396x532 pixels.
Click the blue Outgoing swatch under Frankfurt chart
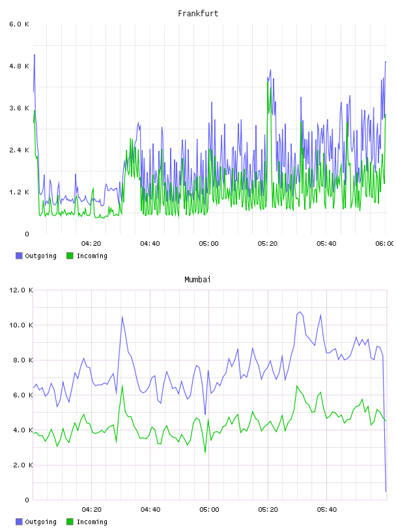point(19,256)
